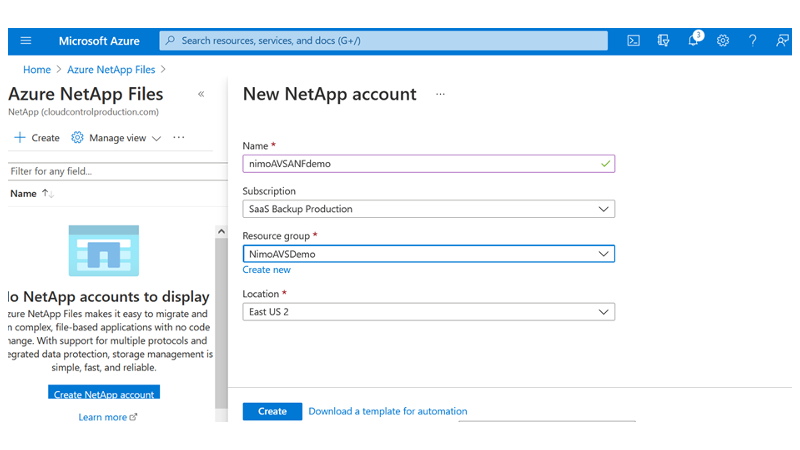
Task: Open the feedback person icon
Action: click(x=782, y=41)
